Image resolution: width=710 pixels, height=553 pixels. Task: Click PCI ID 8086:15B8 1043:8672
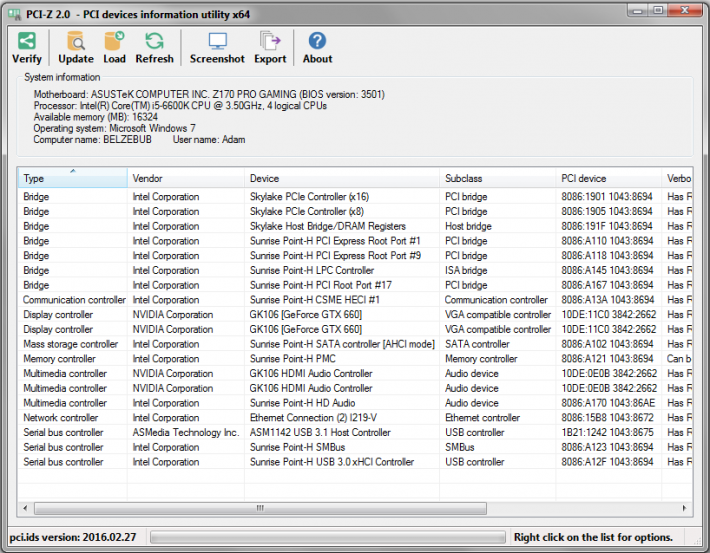pos(607,418)
